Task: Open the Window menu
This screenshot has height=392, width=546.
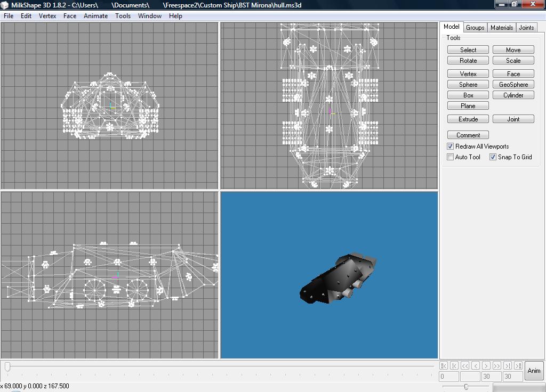Action: [150, 16]
